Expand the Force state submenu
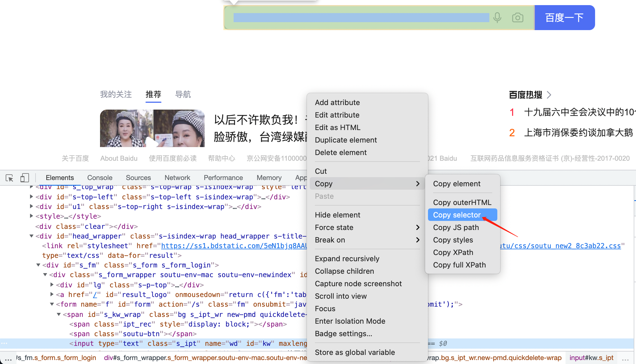 (367, 227)
